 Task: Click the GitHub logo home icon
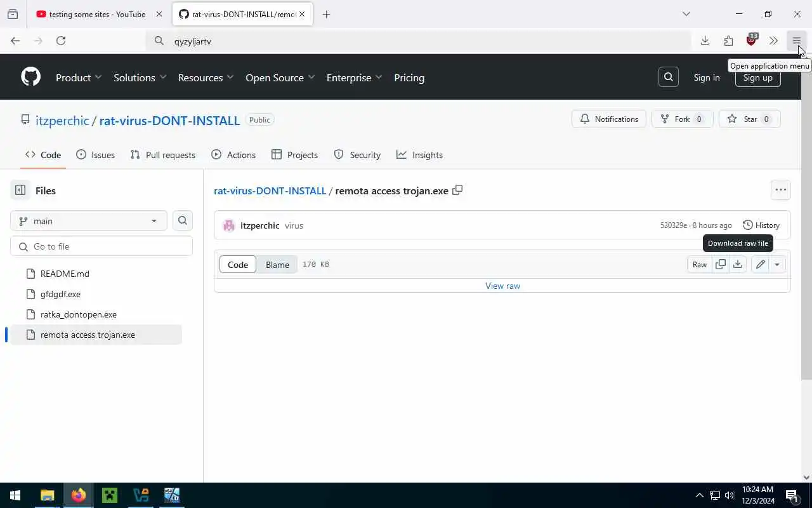[x=30, y=77]
